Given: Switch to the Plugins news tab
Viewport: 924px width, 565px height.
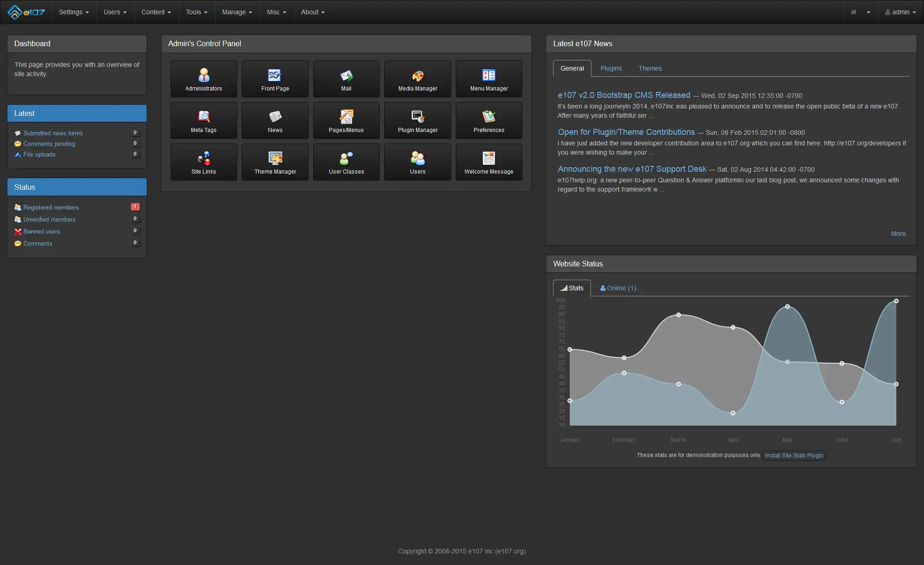Looking at the screenshot, I should point(611,68).
